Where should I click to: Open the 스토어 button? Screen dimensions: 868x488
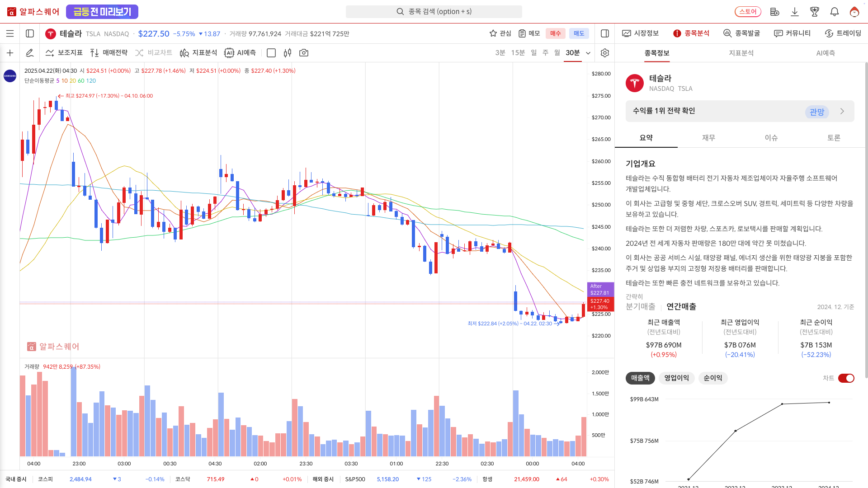748,12
